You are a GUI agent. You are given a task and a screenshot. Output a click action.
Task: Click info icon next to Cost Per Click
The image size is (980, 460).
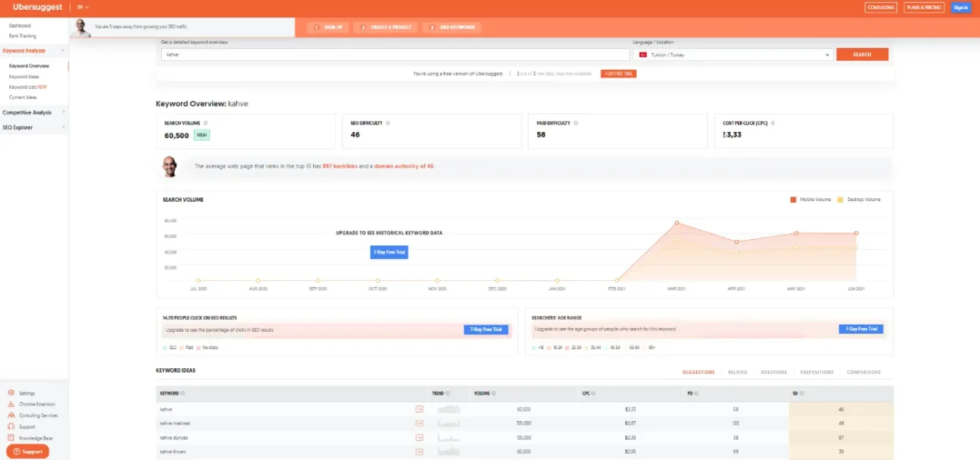[x=772, y=123]
